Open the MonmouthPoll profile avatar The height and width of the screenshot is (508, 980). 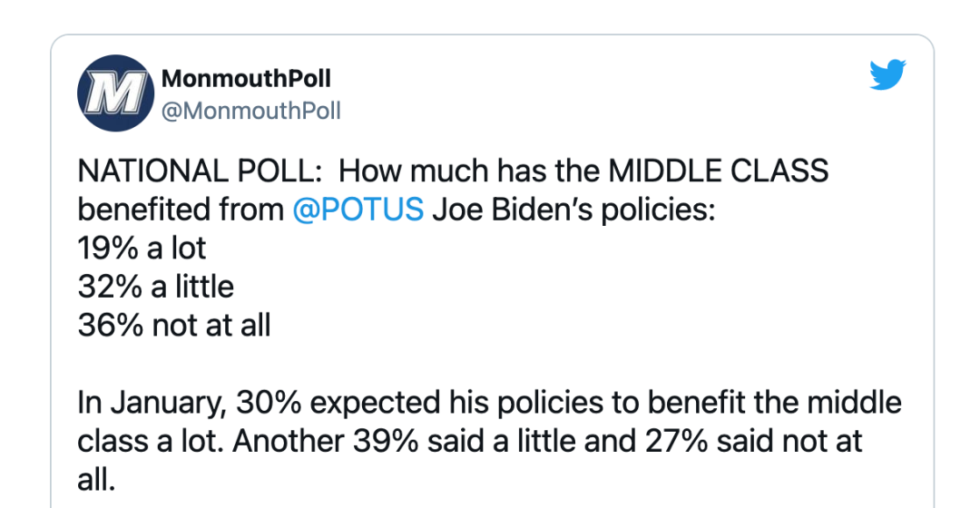pyautogui.click(x=115, y=93)
